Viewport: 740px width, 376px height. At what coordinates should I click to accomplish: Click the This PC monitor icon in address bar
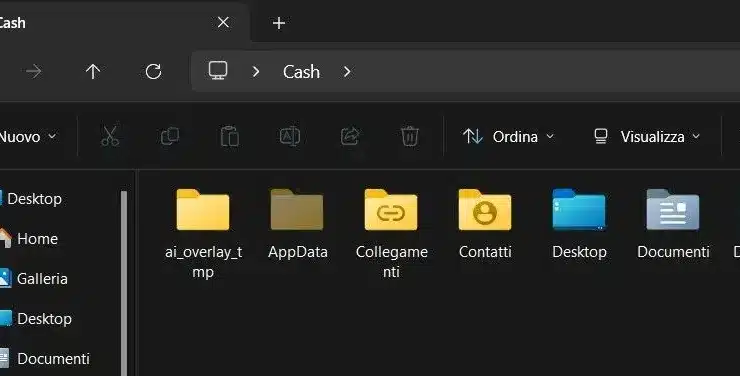click(x=218, y=71)
